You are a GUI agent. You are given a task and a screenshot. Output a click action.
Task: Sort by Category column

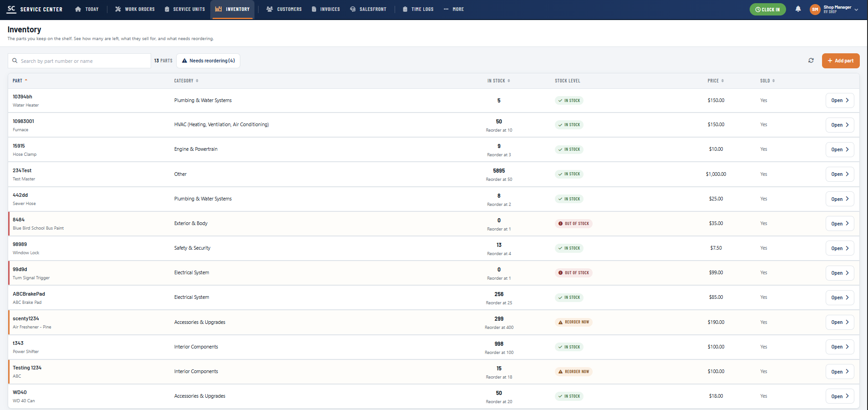[186, 81]
